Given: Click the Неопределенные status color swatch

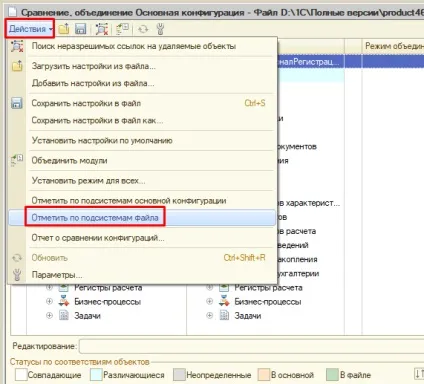Looking at the screenshot, I should click(x=179, y=375).
